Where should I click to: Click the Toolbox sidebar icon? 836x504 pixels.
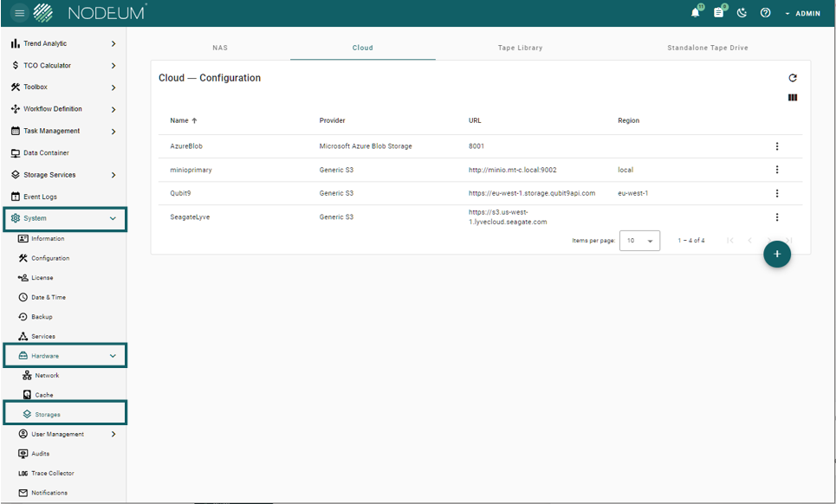(16, 87)
